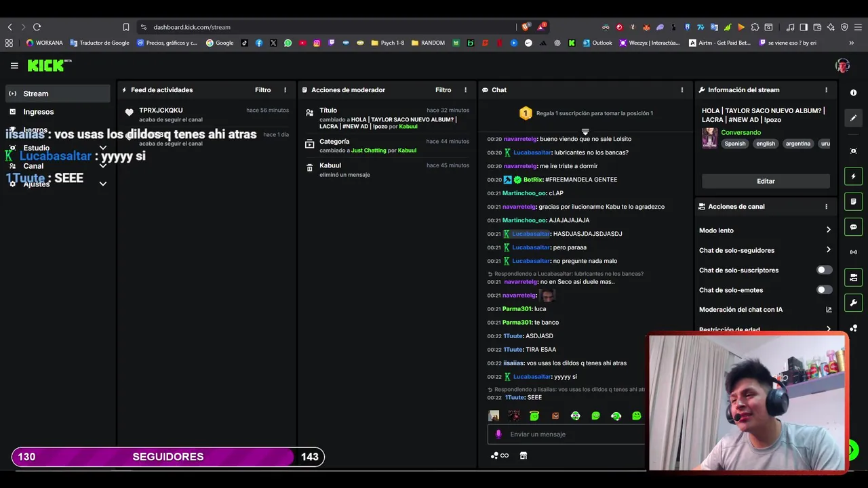Open the Outlook bookmark

[x=597, y=43]
